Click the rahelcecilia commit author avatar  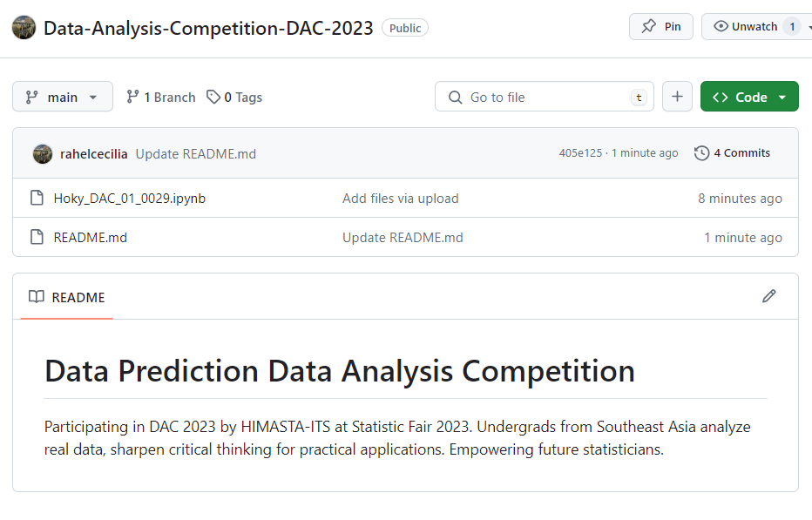click(x=43, y=154)
